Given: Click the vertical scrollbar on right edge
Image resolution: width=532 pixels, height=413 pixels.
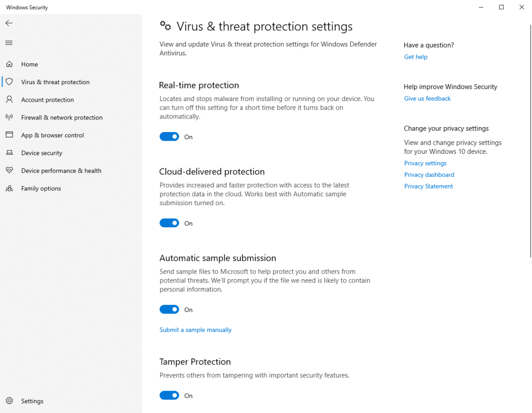Looking at the screenshot, I should pyautogui.click(x=531, y=140).
